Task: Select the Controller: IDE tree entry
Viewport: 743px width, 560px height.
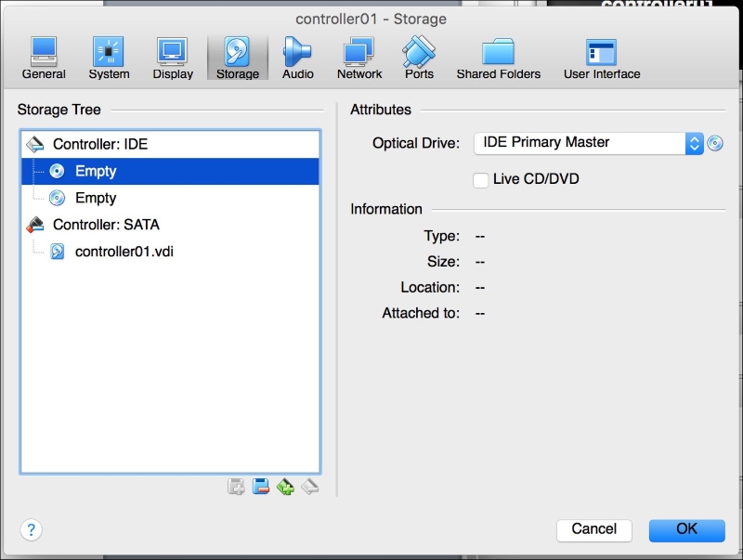Action: coord(171,144)
